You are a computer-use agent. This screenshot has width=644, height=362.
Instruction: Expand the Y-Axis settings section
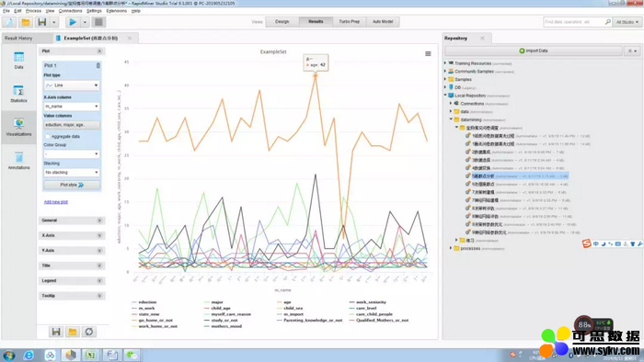pos(72,251)
